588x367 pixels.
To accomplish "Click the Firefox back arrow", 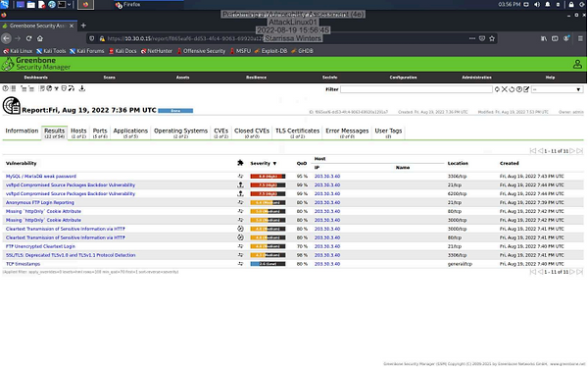I will 6,38.
